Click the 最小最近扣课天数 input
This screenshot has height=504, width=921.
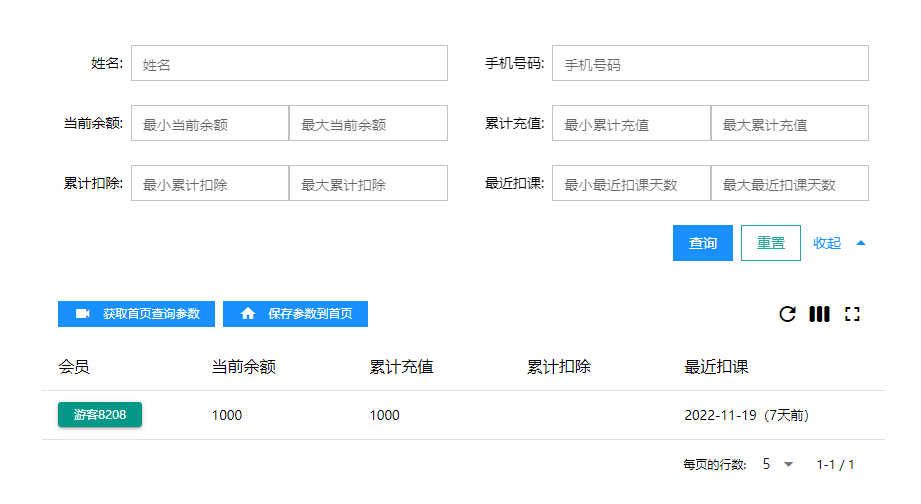click(x=631, y=184)
